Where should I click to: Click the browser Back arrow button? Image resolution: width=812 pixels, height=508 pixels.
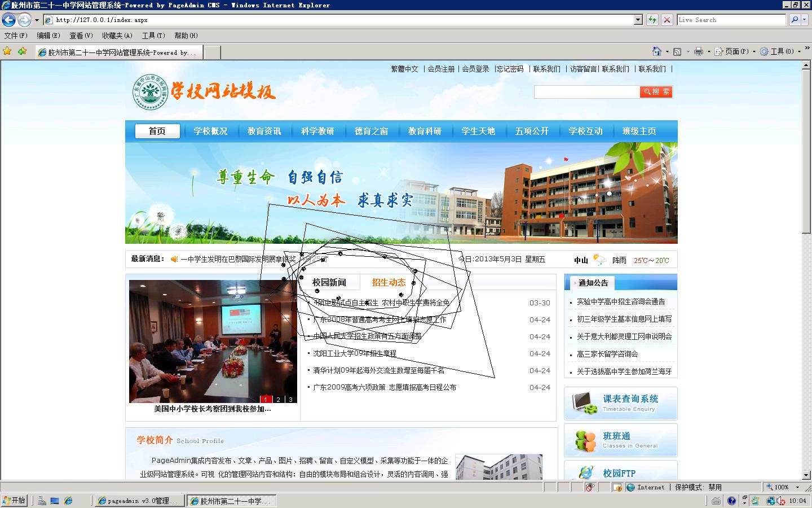tap(8, 20)
